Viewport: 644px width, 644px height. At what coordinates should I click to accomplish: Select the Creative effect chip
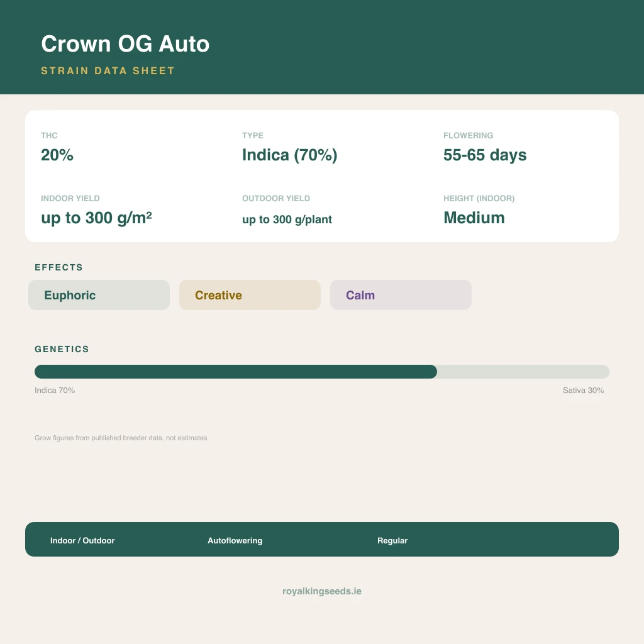[250, 295]
